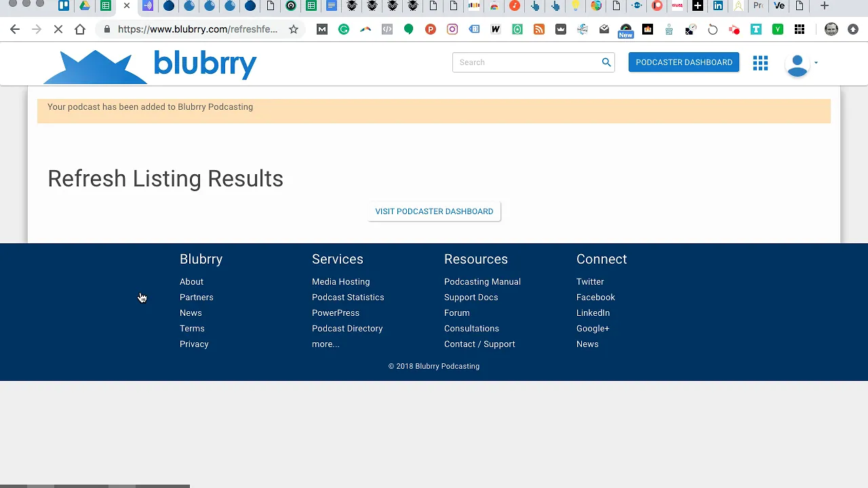Switch to the Trello browser tab
This screenshot has width=868, height=488.
pyautogui.click(x=64, y=6)
